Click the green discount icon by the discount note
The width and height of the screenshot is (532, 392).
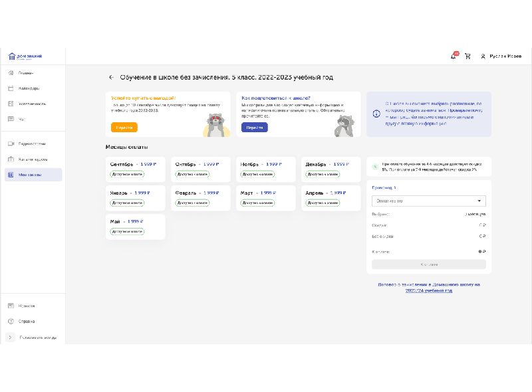[x=375, y=167]
